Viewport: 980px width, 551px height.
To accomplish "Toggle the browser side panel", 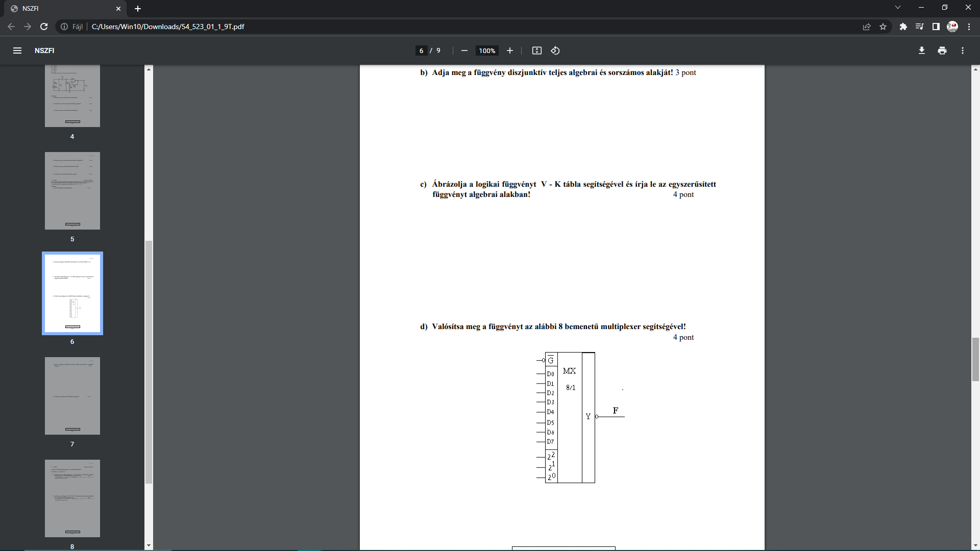I will pos(936,27).
